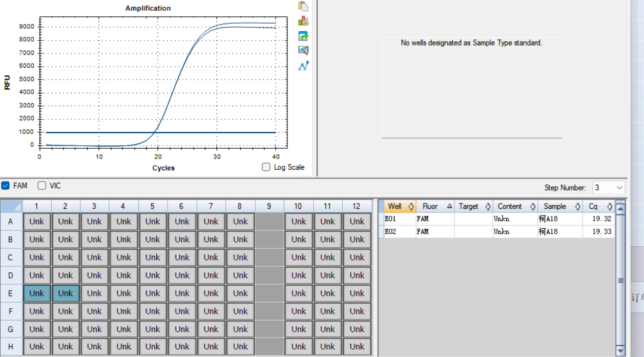Select plate column header 9
Image resolution: width=644 pixels, height=357 pixels.
point(269,206)
